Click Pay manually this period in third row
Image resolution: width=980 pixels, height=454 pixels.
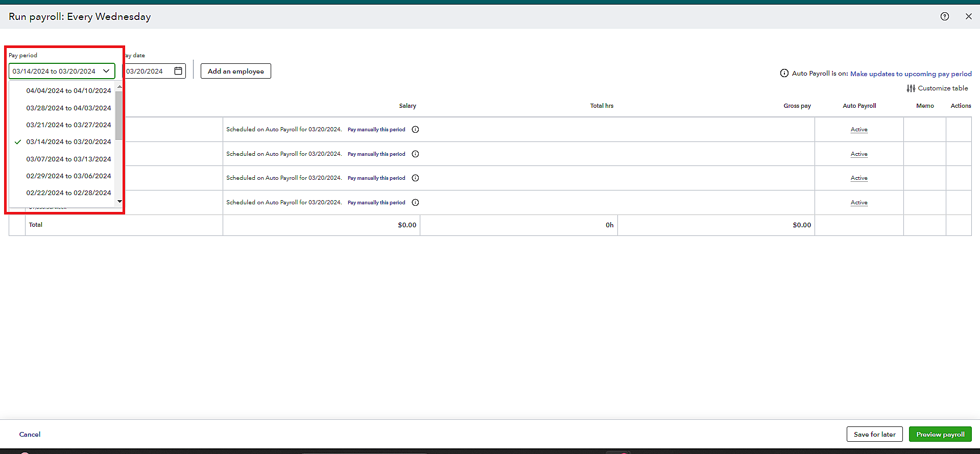pyautogui.click(x=376, y=178)
